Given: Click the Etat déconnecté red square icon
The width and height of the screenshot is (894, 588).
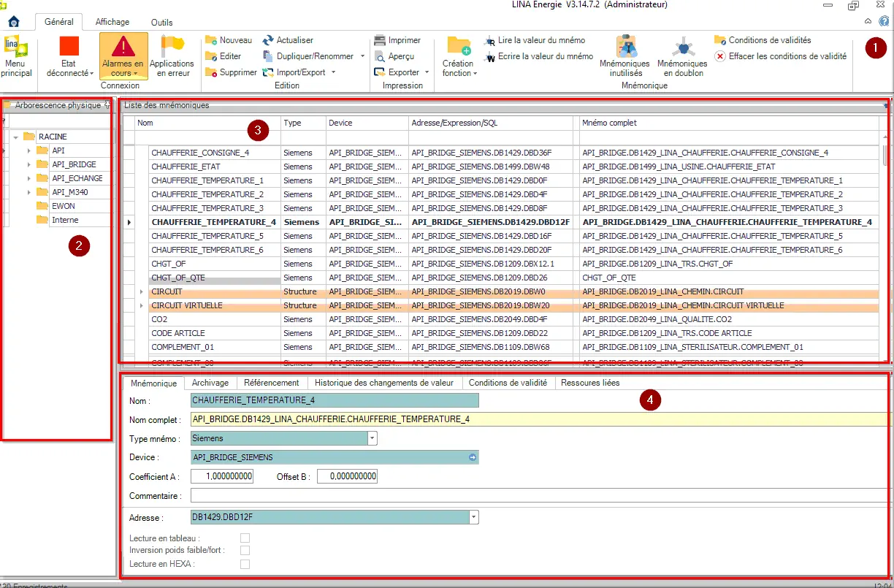Looking at the screenshot, I should point(69,46).
